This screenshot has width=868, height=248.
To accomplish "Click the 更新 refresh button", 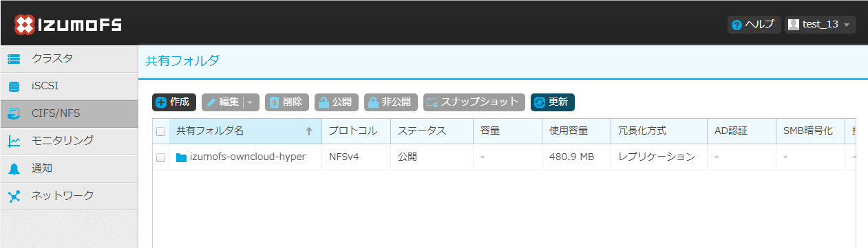I will 553,102.
